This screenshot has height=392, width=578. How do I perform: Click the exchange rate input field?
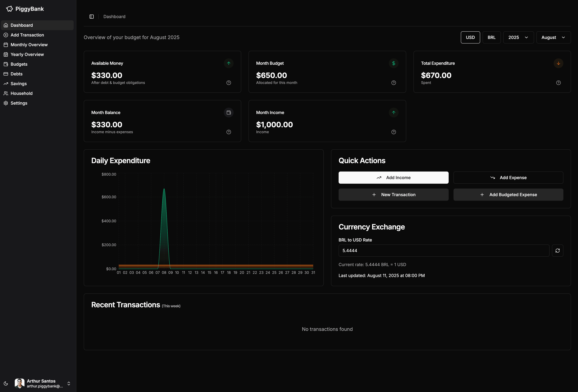(x=444, y=251)
